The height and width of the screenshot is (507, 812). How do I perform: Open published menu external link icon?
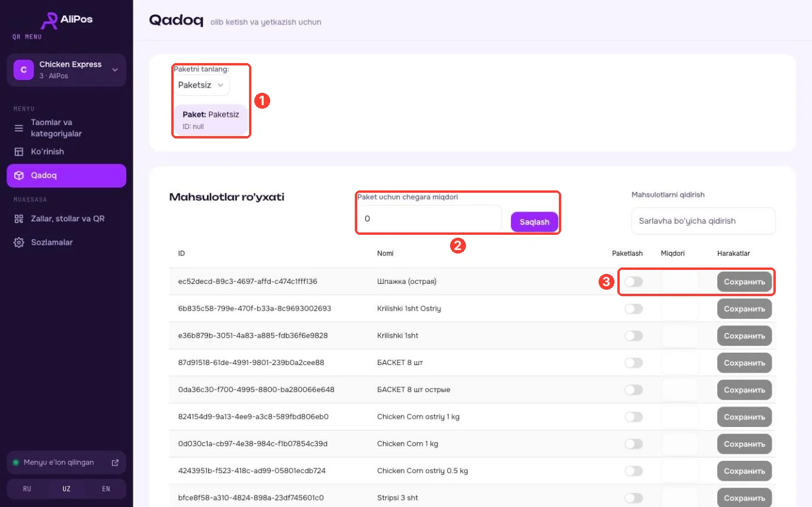[x=115, y=463]
